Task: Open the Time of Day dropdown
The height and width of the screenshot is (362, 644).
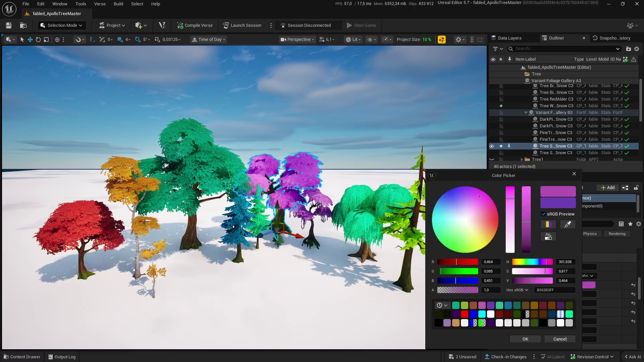Action: click(x=208, y=39)
